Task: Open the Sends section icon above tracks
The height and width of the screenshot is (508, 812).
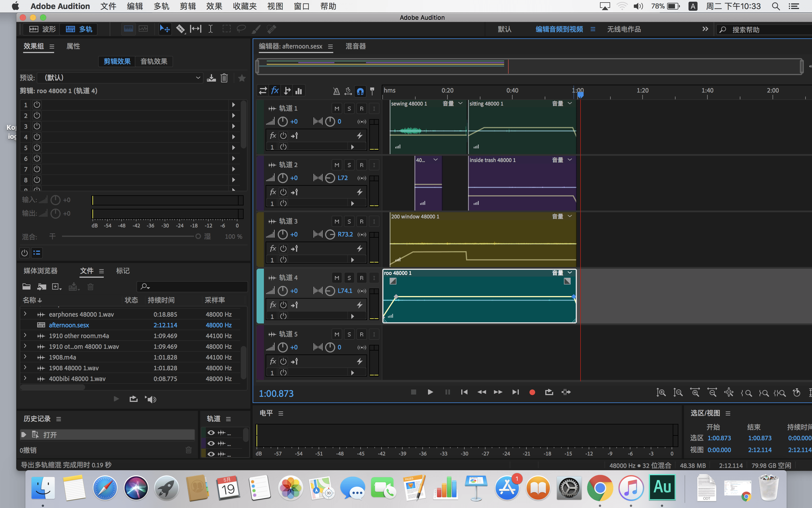Action: click(x=287, y=91)
